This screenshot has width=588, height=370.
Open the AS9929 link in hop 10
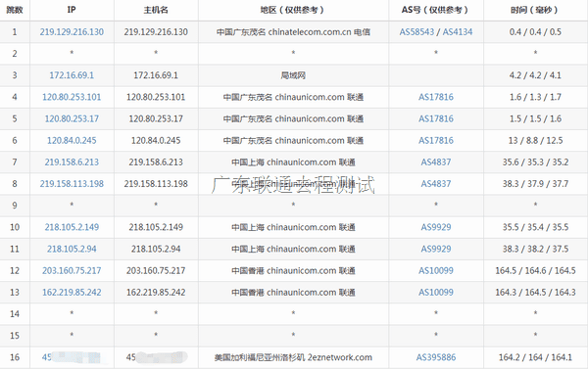pos(436,227)
